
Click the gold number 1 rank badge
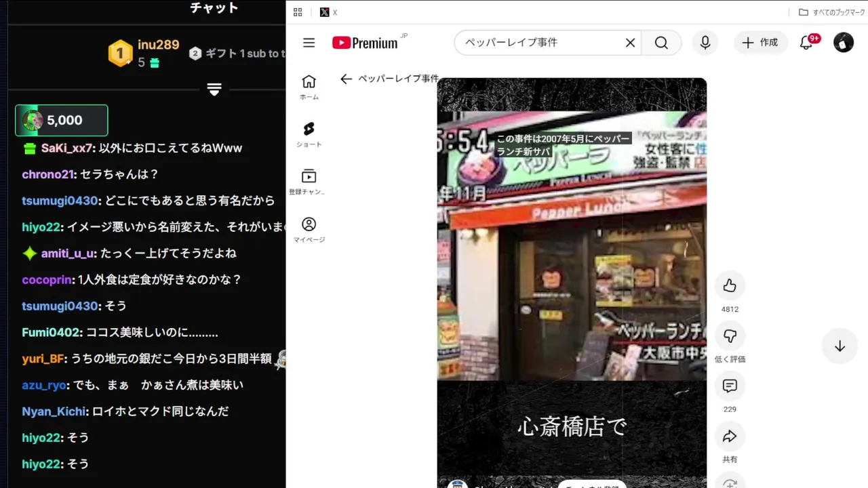click(120, 54)
